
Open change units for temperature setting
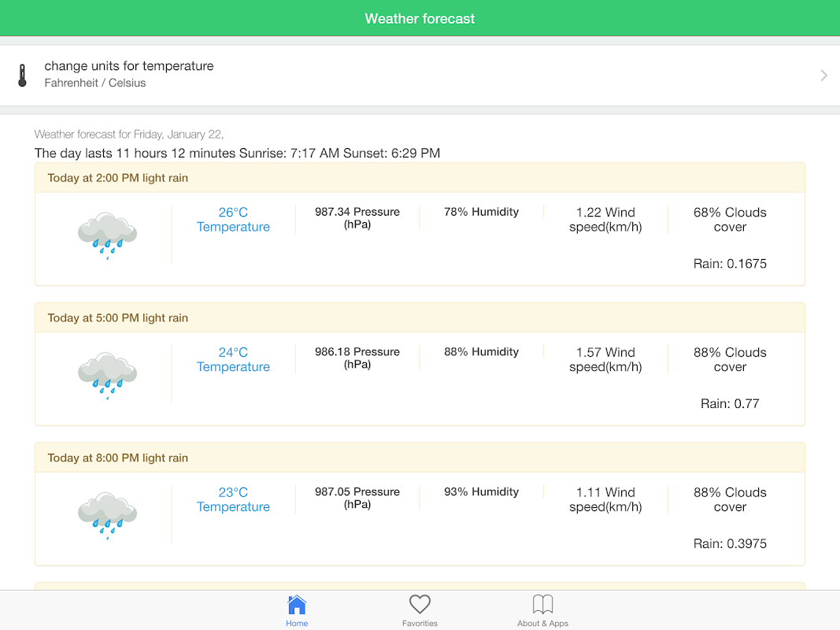pyautogui.click(x=129, y=66)
